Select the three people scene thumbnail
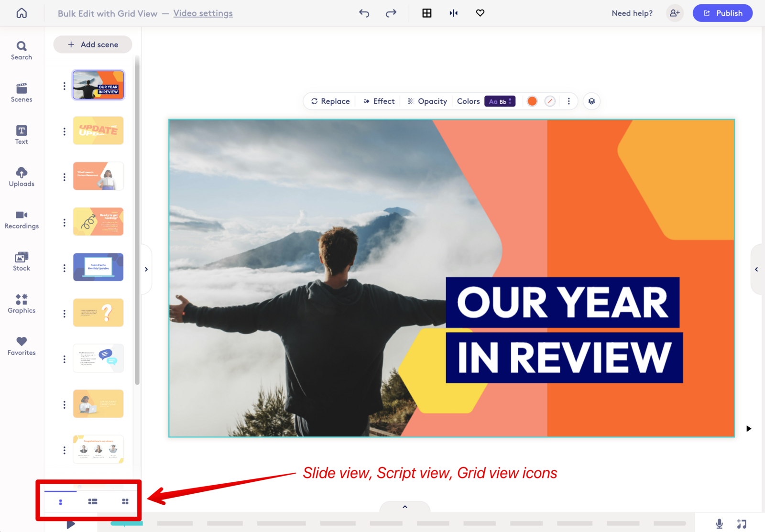The height and width of the screenshot is (532, 765). pos(98,449)
